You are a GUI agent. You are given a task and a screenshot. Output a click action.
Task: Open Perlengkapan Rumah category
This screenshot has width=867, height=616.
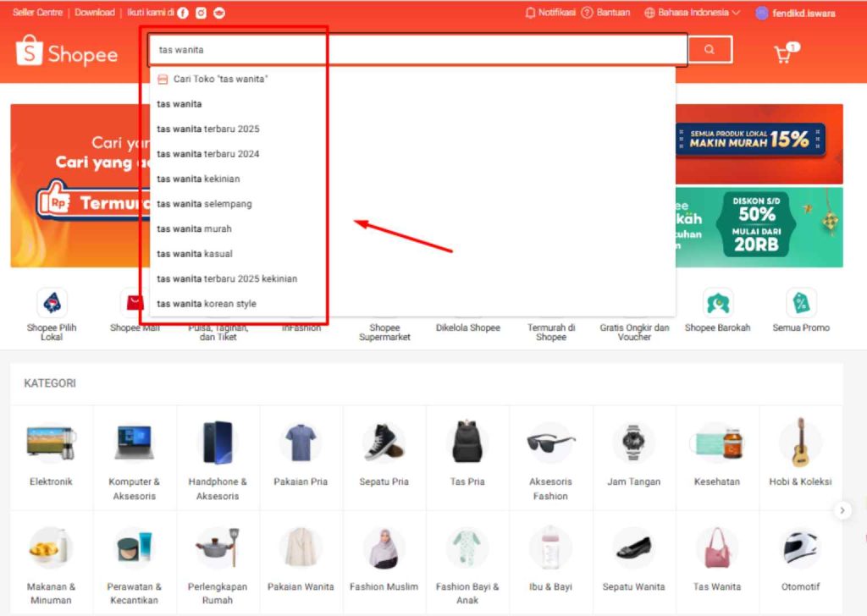218,564
